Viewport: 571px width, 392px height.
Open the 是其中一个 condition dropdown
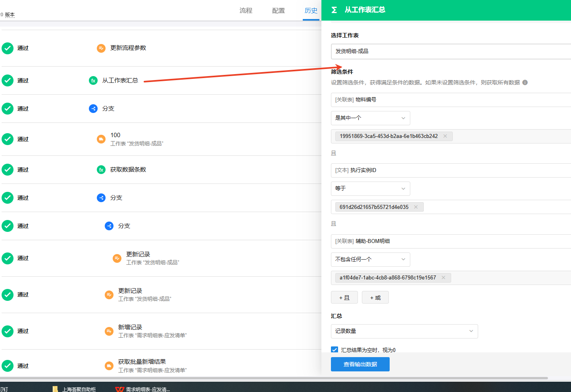click(370, 118)
